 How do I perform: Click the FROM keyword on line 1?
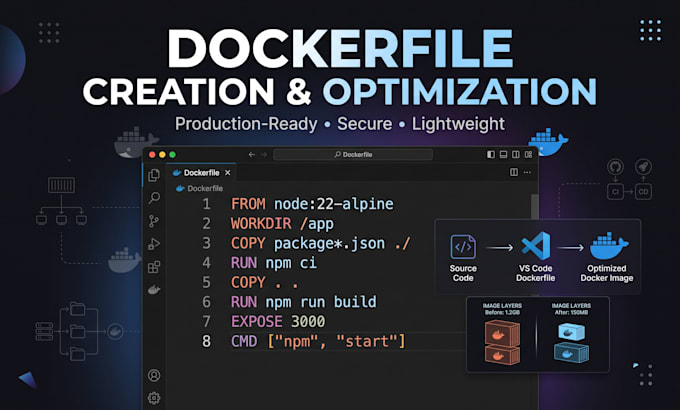coord(248,204)
